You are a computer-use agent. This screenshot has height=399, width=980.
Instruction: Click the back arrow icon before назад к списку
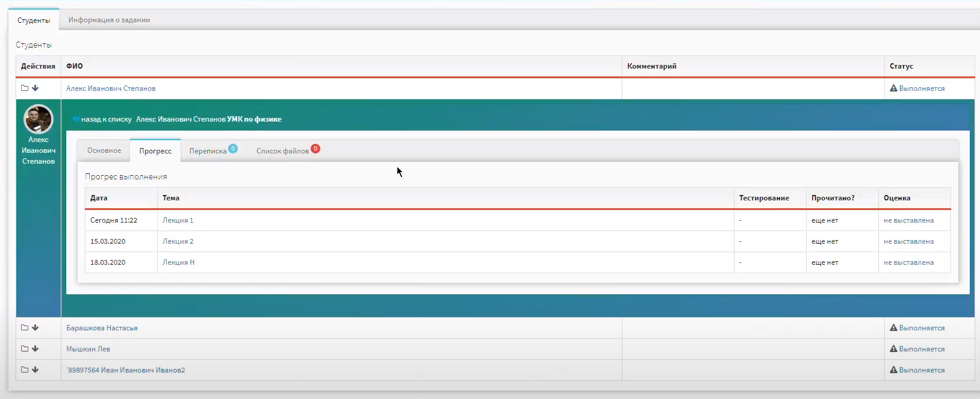(x=76, y=119)
